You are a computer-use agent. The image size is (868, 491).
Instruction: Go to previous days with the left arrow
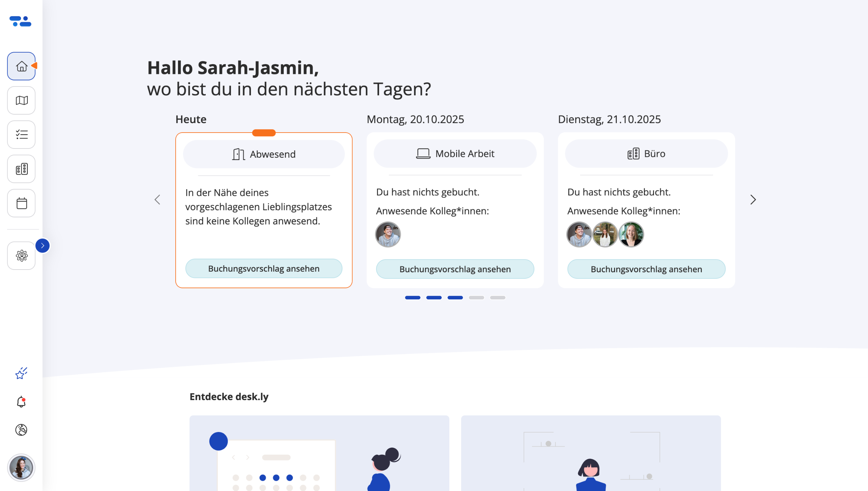[x=157, y=200]
